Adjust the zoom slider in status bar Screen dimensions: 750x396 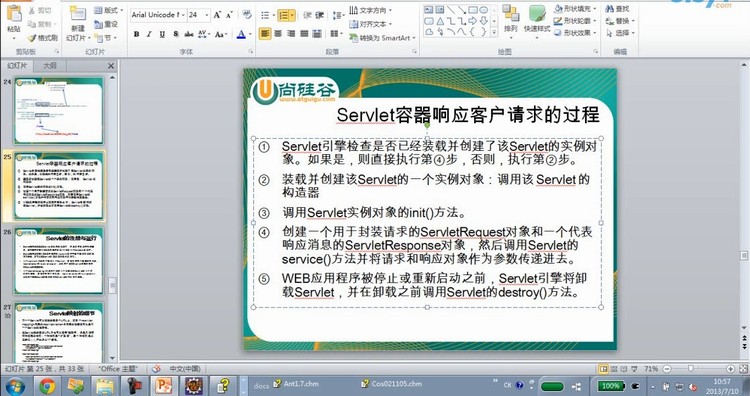pyautogui.click(x=690, y=368)
